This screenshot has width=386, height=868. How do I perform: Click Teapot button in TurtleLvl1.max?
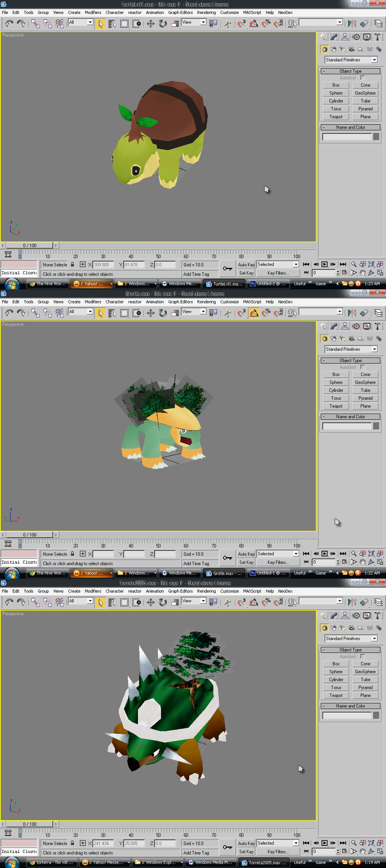[x=336, y=117]
